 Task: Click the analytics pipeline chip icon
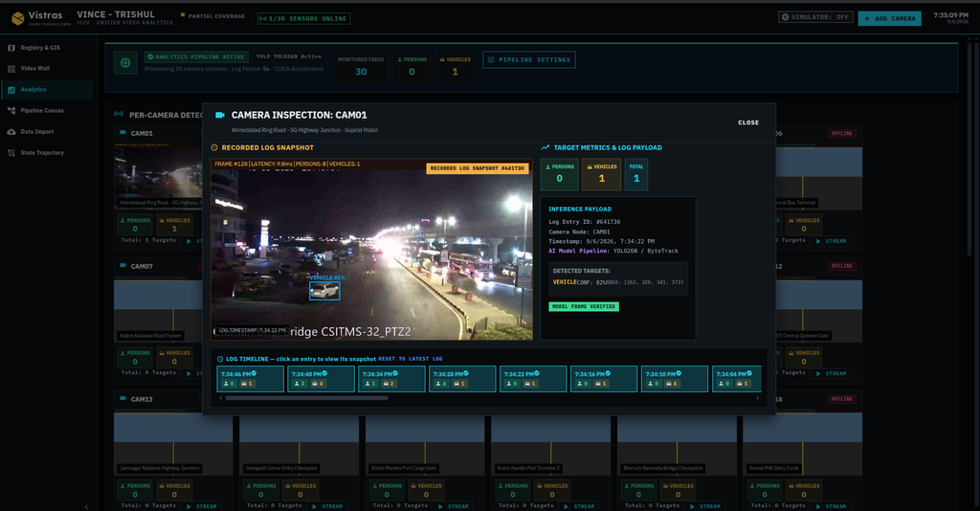click(x=125, y=62)
